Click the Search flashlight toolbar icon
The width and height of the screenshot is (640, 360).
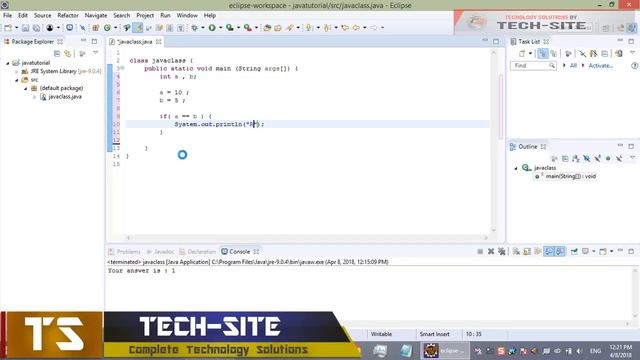[x=289, y=28]
